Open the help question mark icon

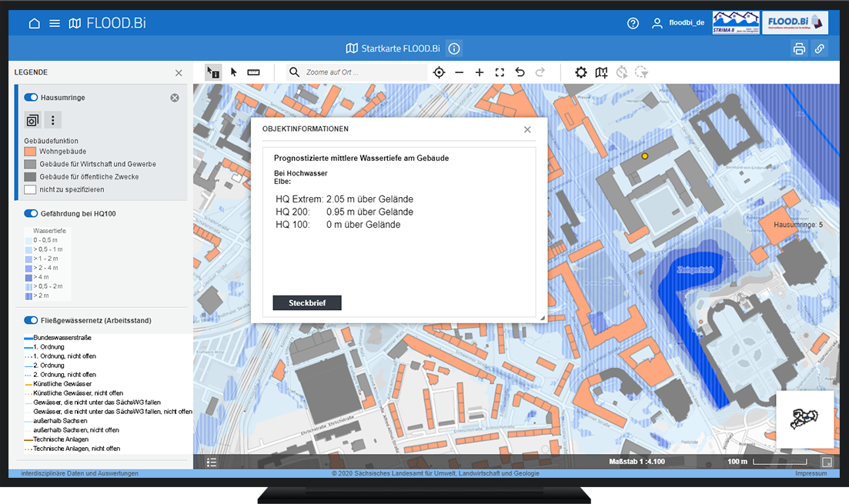coord(633,23)
